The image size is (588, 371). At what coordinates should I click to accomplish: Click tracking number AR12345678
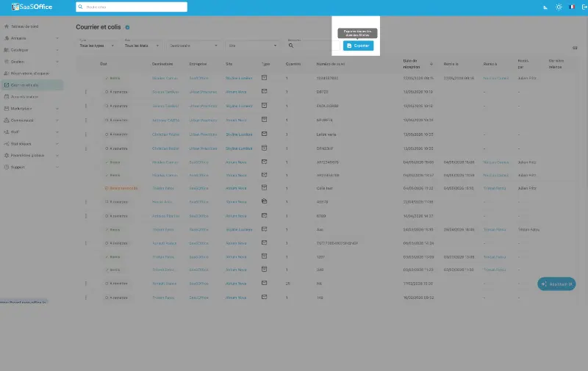point(328,162)
